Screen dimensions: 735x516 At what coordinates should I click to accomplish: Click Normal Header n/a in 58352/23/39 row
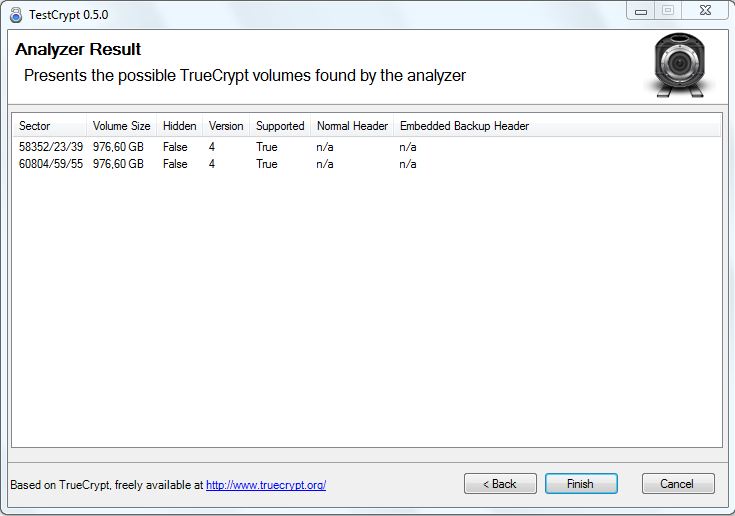(325, 147)
